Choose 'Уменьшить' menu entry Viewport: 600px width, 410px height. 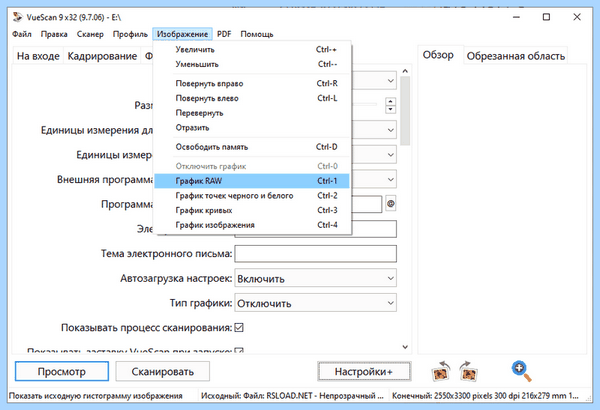[252, 64]
